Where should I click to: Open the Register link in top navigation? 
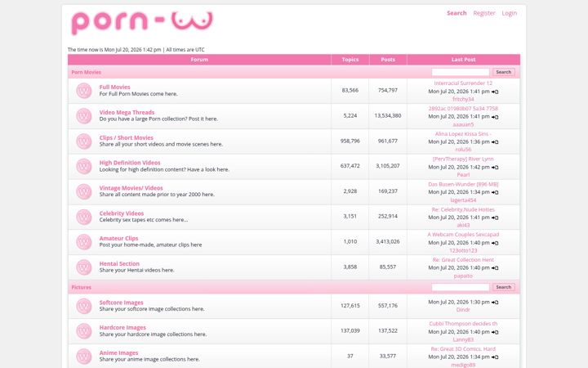tap(484, 13)
